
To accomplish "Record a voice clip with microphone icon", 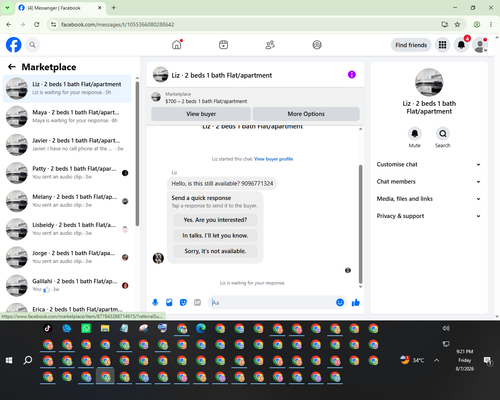I will (x=155, y=302).
